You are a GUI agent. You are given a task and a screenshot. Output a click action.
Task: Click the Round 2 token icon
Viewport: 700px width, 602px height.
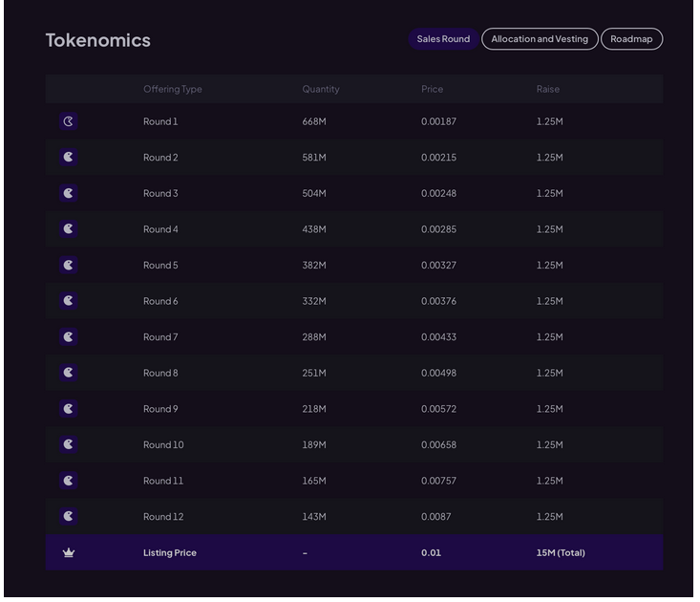click(68, 157)
